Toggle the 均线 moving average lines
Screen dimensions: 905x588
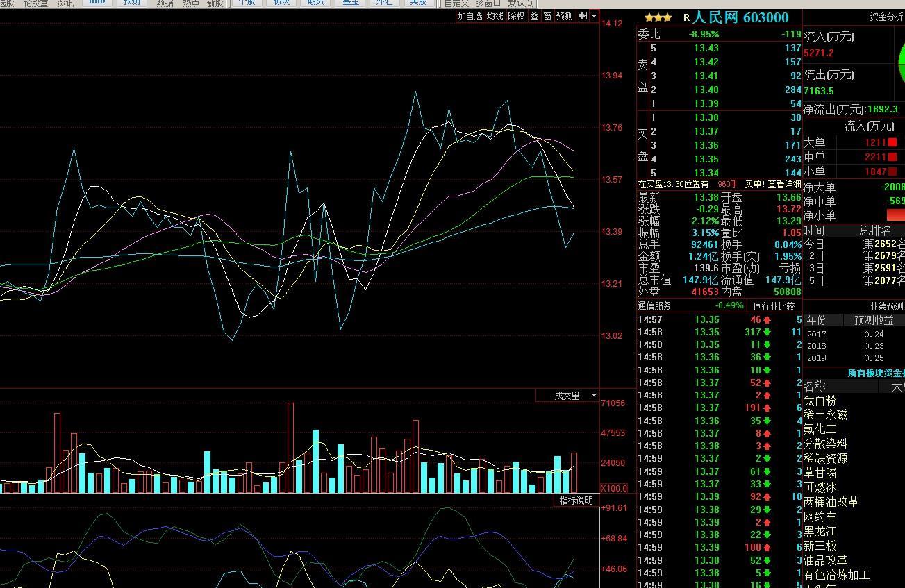pyautogui.click(x=495, y=16)
